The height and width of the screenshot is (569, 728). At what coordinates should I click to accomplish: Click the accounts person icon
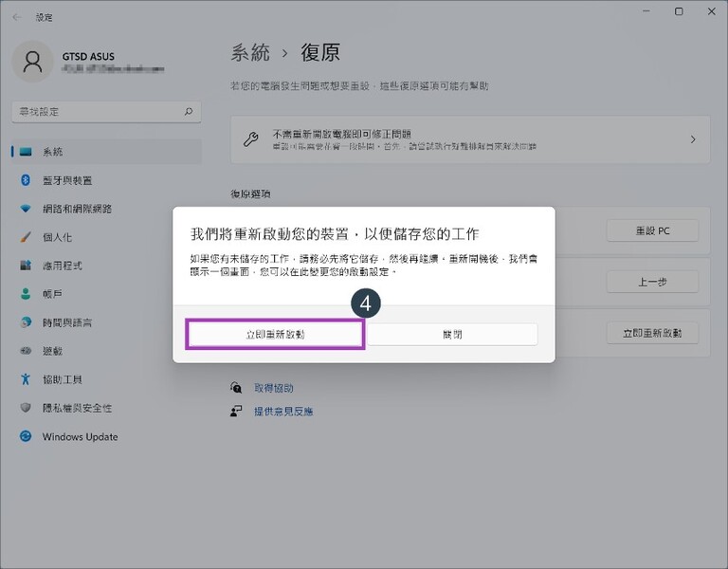click(26, 294)
